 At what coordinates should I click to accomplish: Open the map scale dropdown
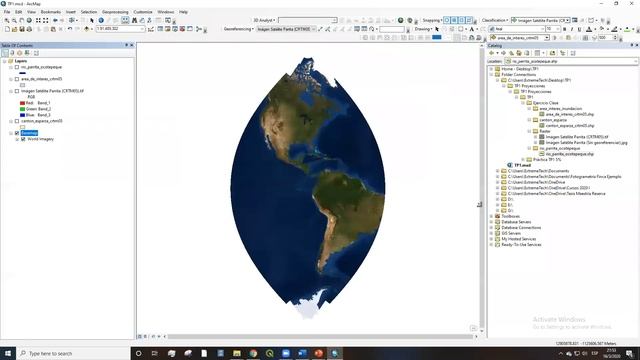pos(142,29)
